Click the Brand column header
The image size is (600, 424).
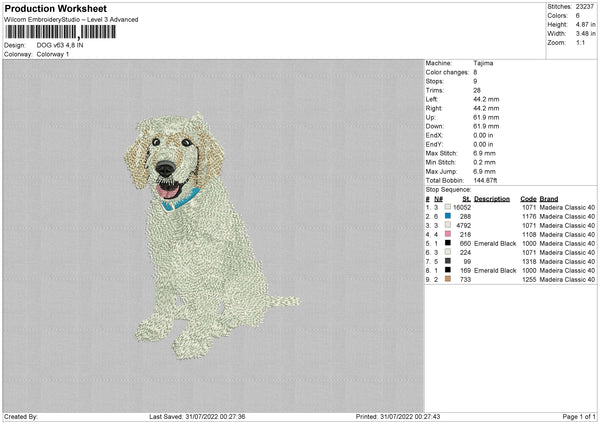click(x=549, y=198)
